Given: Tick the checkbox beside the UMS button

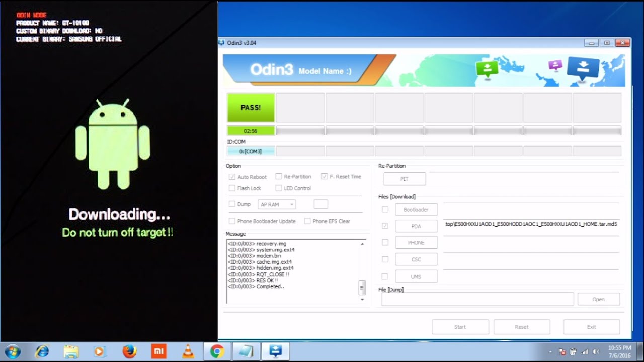Looking at the screenshot, I should click(385, 276).
